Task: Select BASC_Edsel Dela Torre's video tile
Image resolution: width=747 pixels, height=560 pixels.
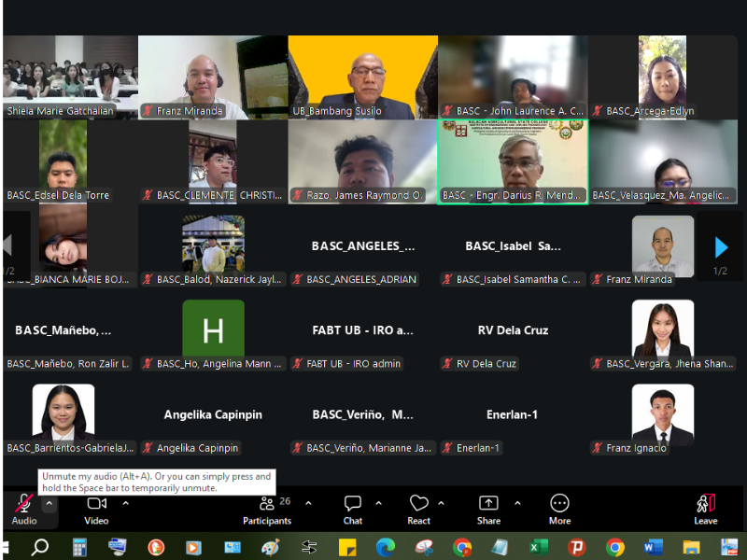Action: [x=71, y=161]
